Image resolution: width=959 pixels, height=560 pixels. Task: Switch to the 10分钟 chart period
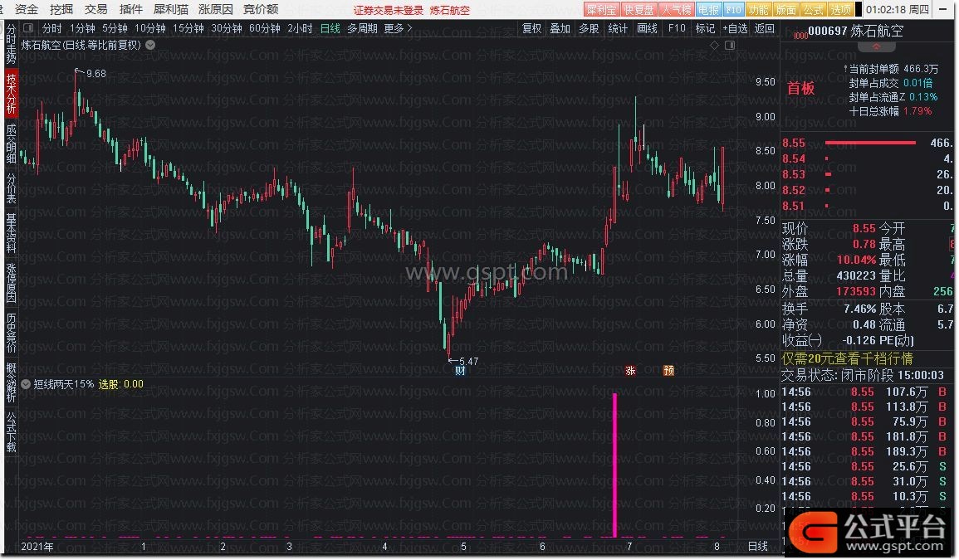[x=149, y=28]
